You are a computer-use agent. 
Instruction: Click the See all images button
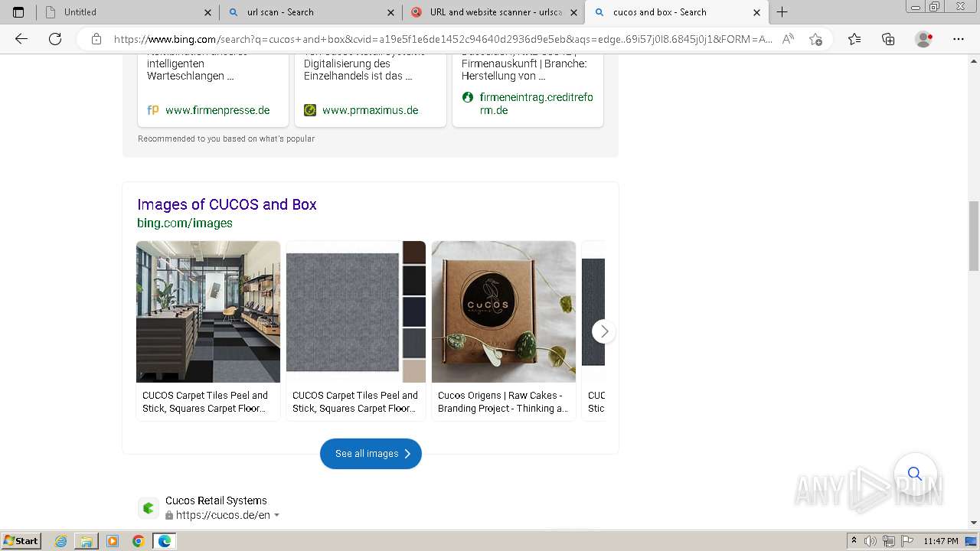coord(371,454)
